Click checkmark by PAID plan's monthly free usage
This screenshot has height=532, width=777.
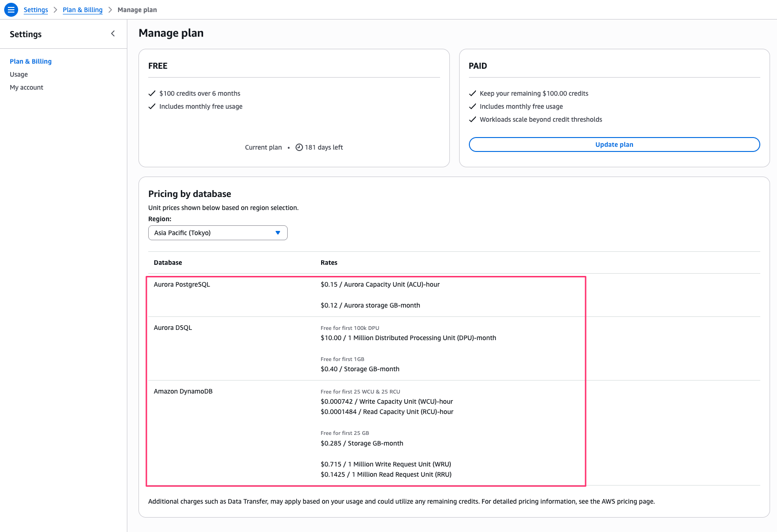[473, 106]
